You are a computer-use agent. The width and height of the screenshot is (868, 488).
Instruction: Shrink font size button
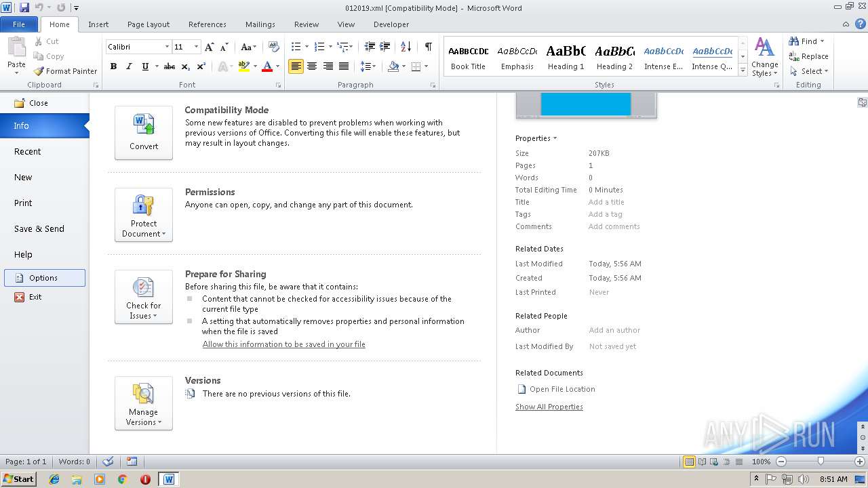pos(224,47)
